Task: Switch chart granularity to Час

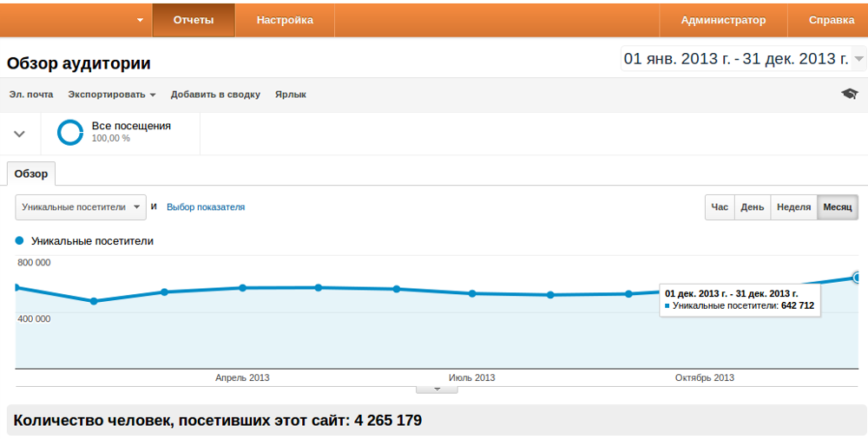Action: tap(720, 207)
